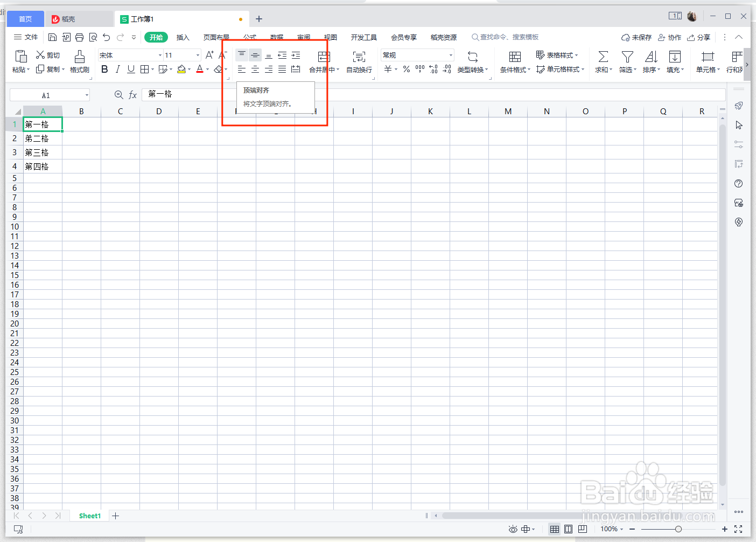The width and height of the screenshot is (756, 542).
Task: Click the fullscreen icon at bottom right
Action: point(738,529)
